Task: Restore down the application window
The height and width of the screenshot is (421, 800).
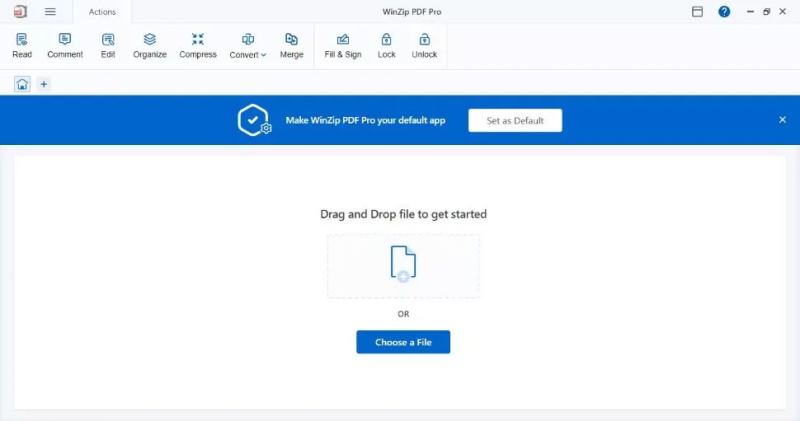Action: [766, 11]
